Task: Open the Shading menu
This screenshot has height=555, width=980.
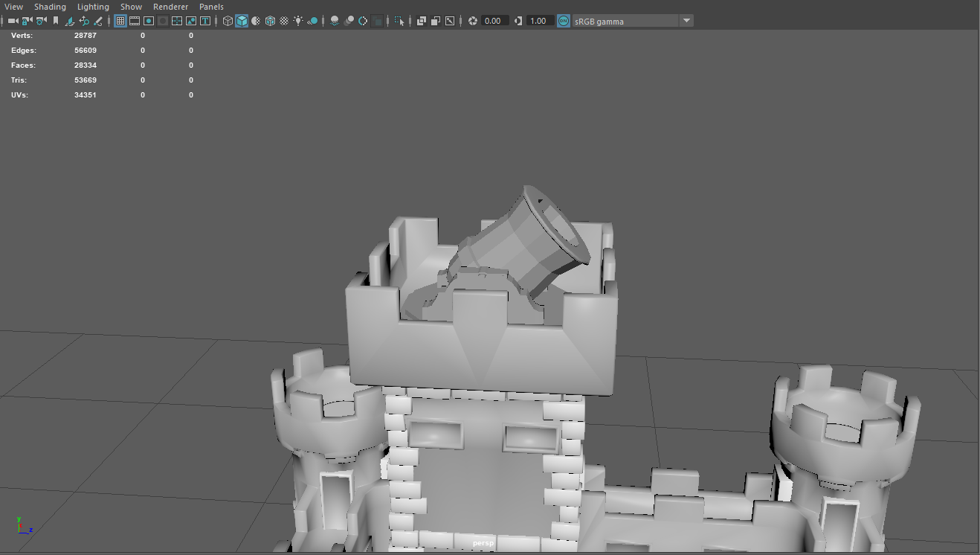Action: 50,7
